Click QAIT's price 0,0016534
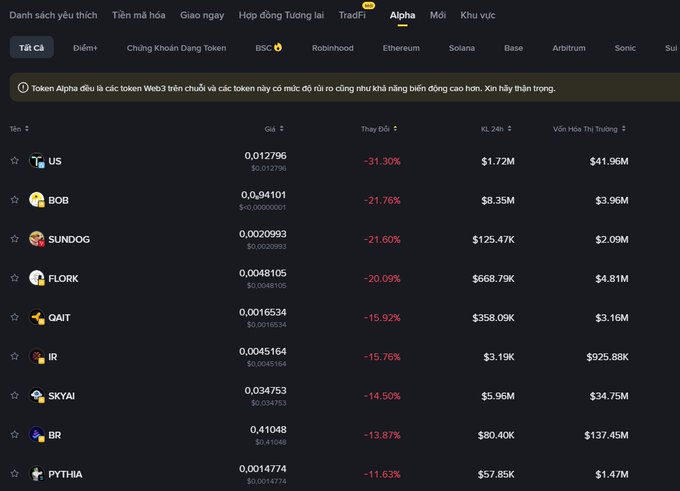 (x=263, y=312)
